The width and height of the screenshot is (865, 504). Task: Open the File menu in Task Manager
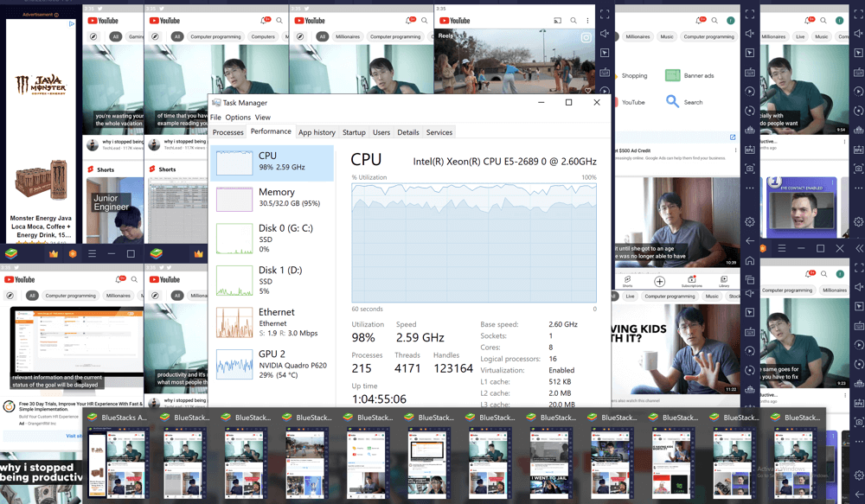click(215, 118)
